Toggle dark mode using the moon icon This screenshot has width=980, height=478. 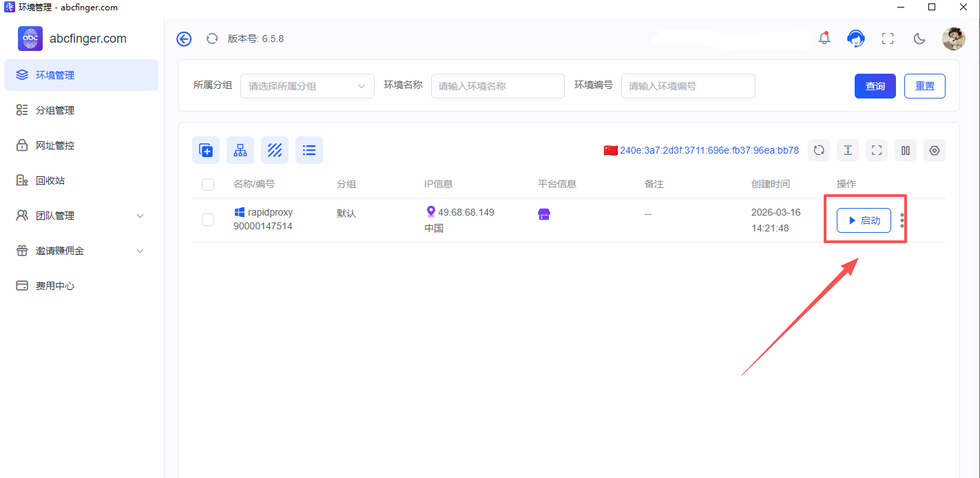pyautogui.click(x=919, y=39)
